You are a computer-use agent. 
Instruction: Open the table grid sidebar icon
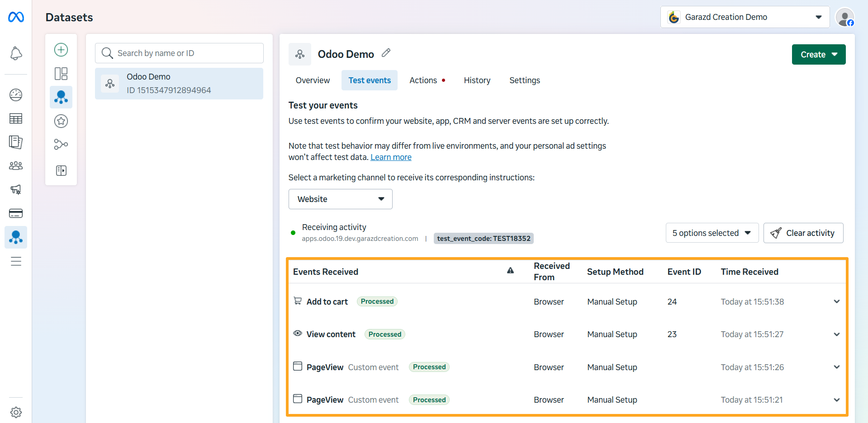pyautogui.click(x=16, y=118)
